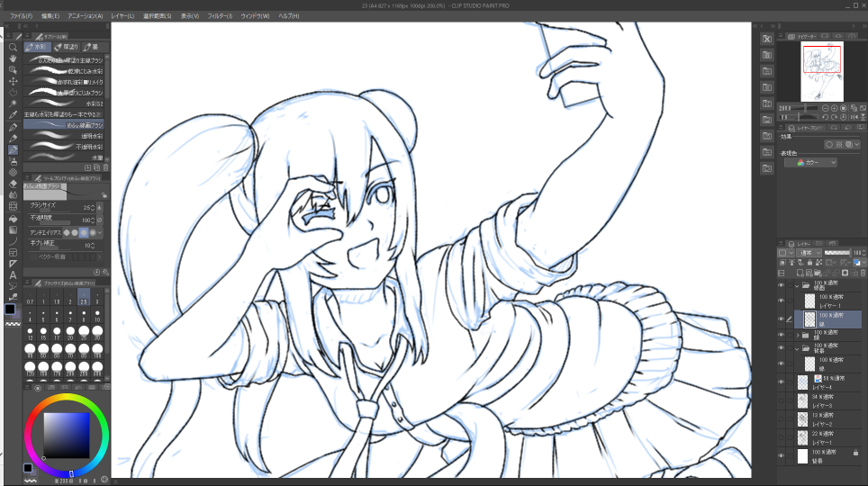Select the Move Layer tool

click(x=13, y=81)
